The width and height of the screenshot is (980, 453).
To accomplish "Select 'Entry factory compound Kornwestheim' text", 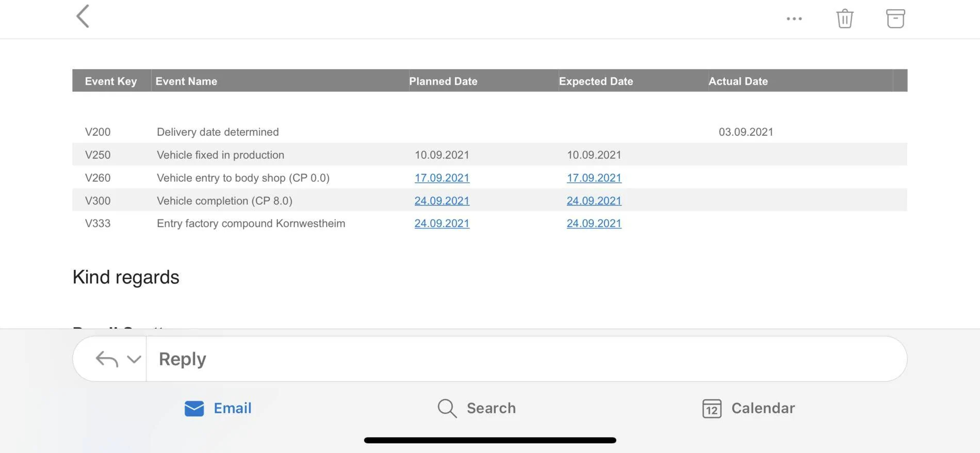I will [251, 223].
